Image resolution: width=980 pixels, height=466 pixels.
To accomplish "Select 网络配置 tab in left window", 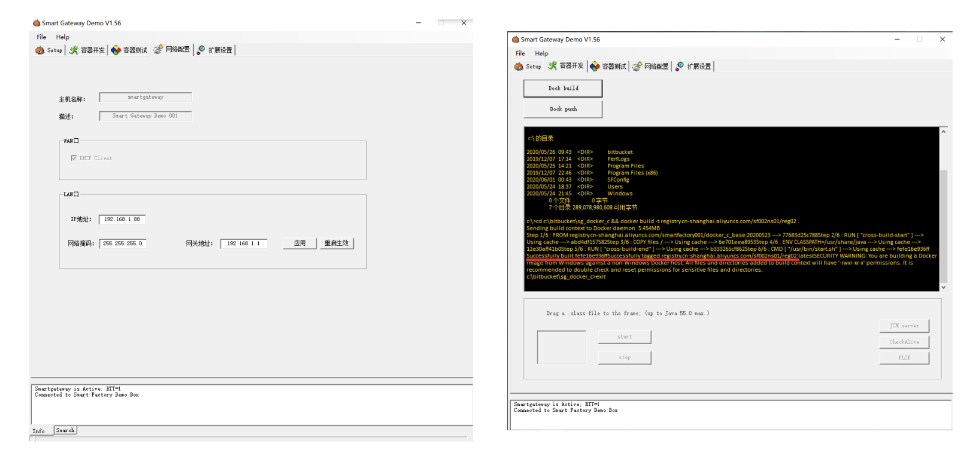I will (x=171, y=50).
